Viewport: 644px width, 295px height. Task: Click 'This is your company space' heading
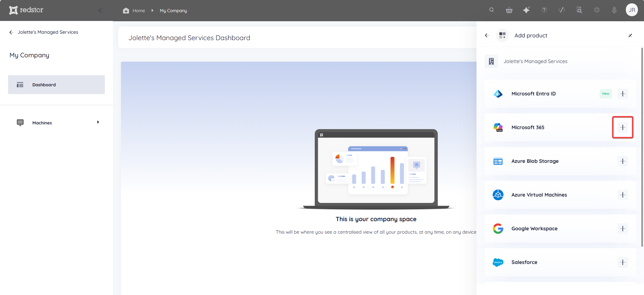[376, 219]
